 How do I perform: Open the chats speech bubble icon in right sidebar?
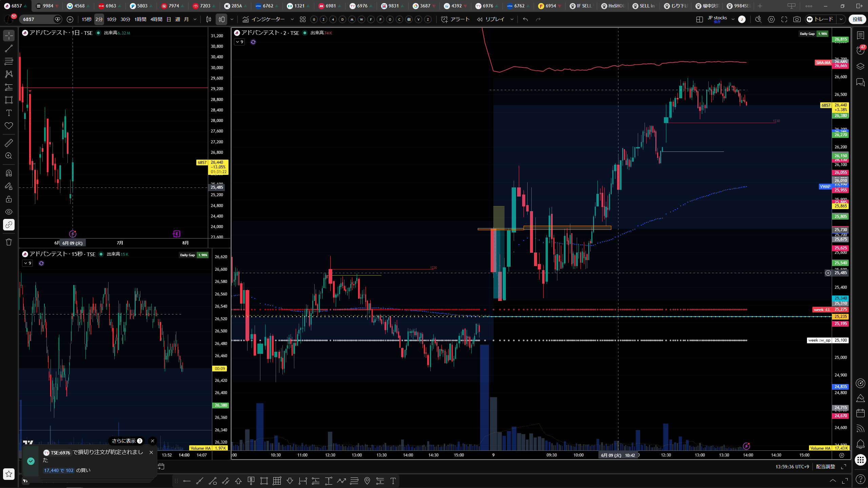pyautogui.click(x=861, y=82)
